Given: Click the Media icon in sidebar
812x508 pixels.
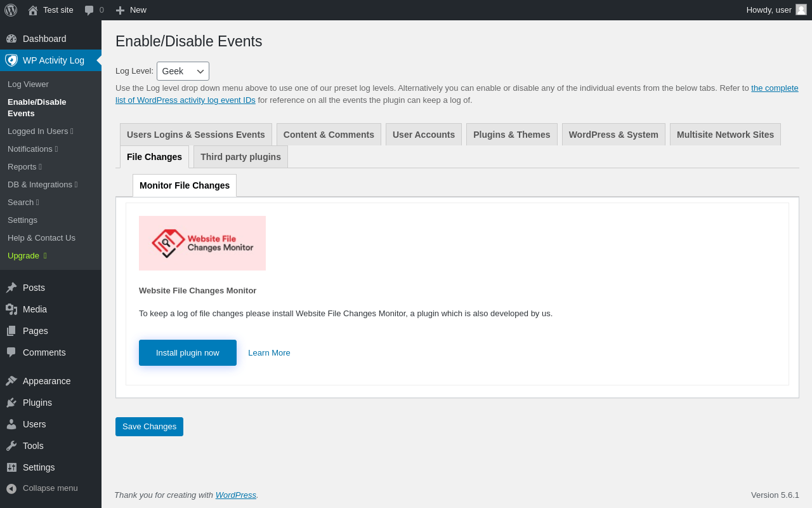Looking at the screenshot, I should point(11,309).
